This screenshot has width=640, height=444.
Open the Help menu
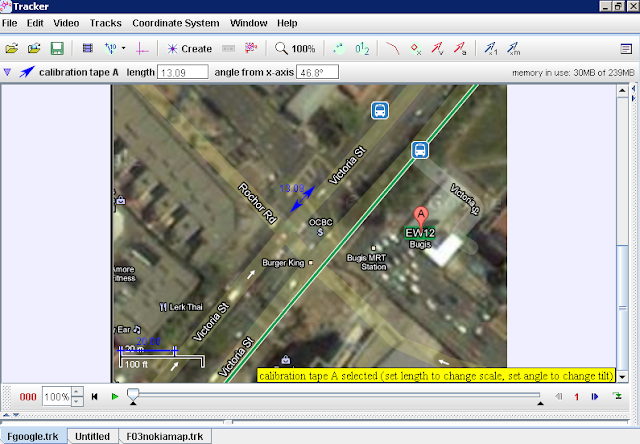(287, 23)
